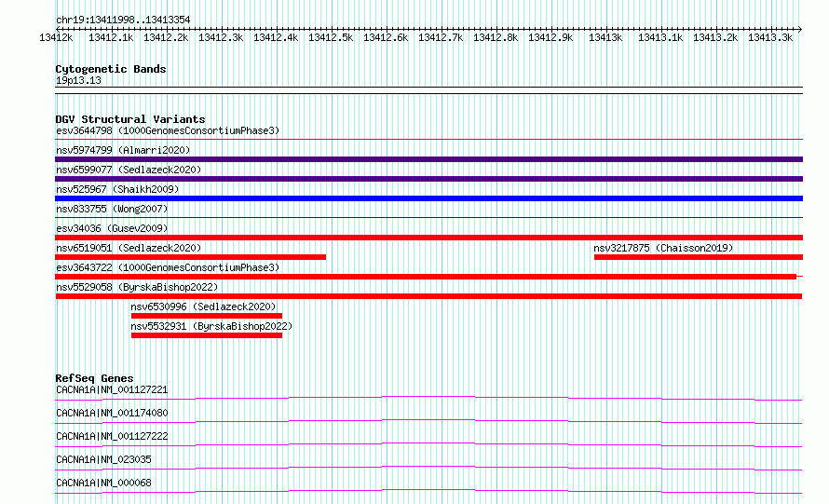Click the esv3644798 1000GenomesConsortiumPhase3 variant label

[x=168, y=130]
